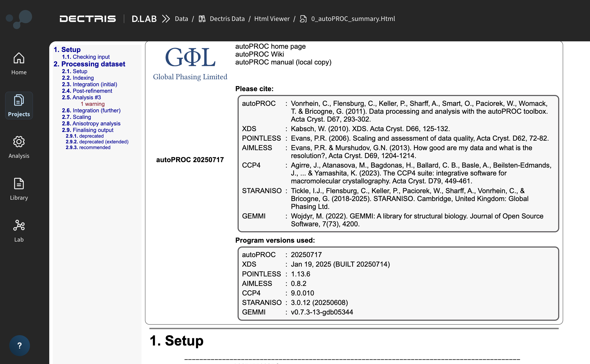This screenshot has width=590, height=364.
Task: Select the Projects icon in sidebar
Action: coord(19,100)
